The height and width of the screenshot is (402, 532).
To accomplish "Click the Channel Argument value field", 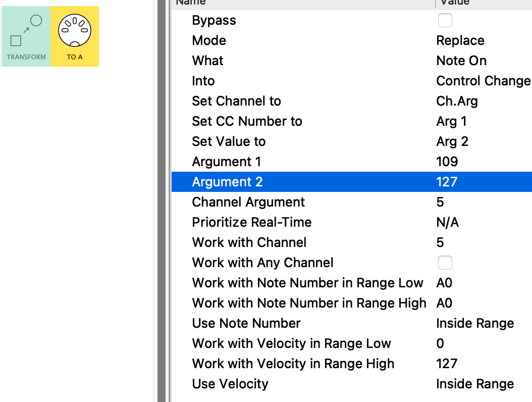I will 440,202.
